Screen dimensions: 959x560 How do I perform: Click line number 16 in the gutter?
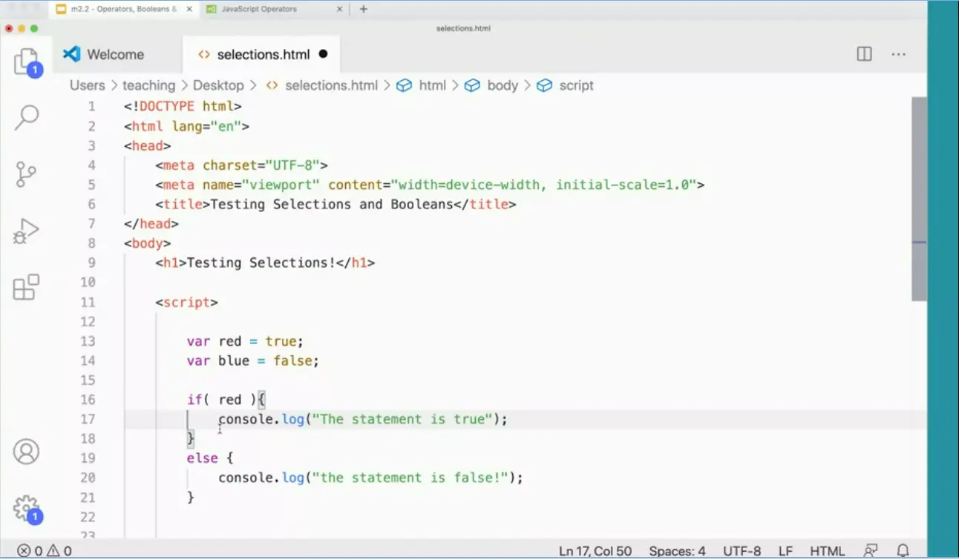[x=88, y=400]
